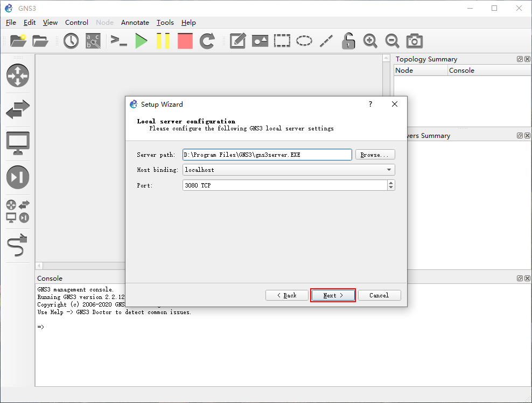Click the canvas scroll-left arrow

click(x=39, y=266)
